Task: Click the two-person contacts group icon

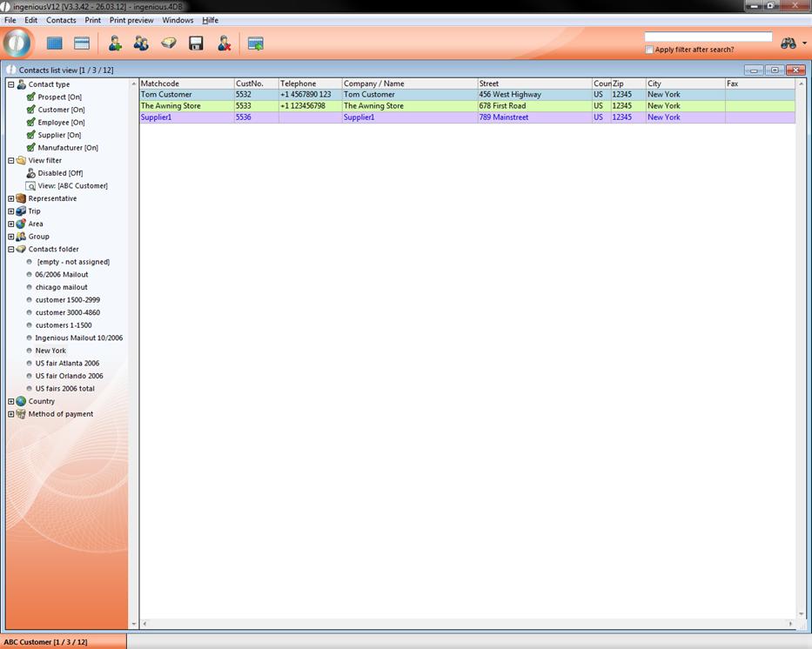Action: pos(141,43)
